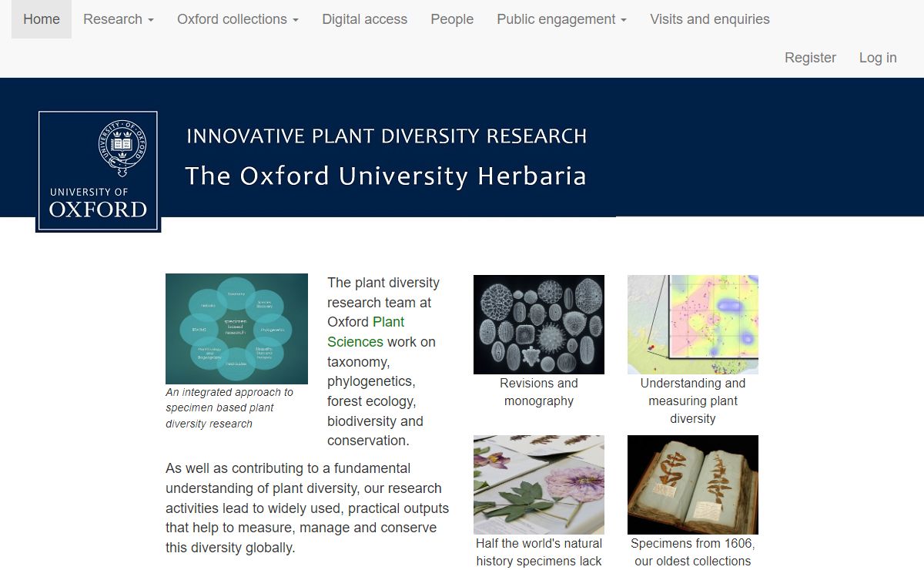Open the Oxford collections dropdown
The image size is (924, 570).
(238, 19)
